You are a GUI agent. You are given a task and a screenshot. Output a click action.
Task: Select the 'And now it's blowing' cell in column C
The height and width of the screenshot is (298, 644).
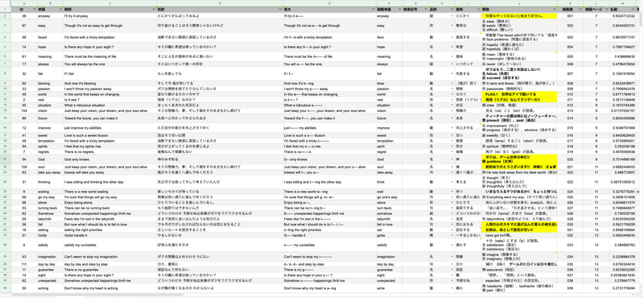pyautogui.click(x=110, y=84)
